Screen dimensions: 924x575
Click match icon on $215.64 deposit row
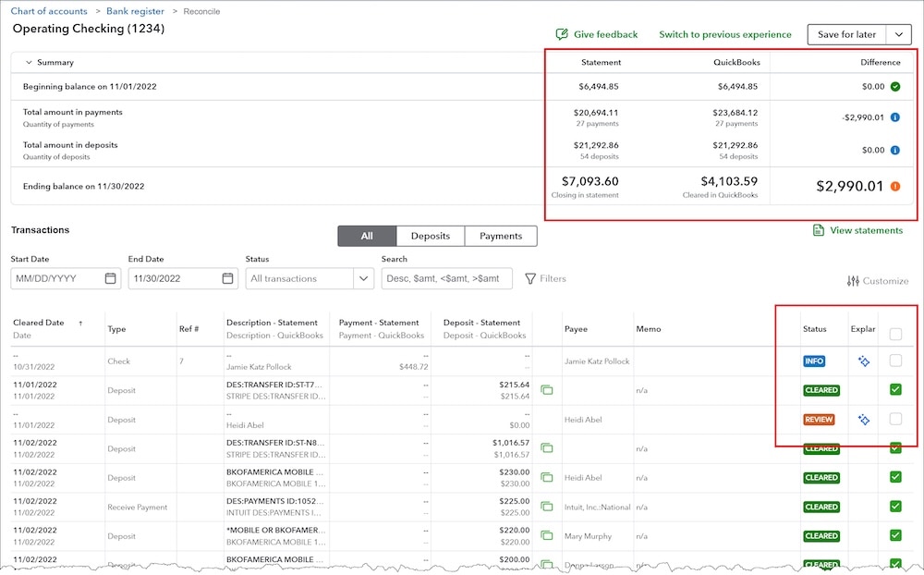[547, 390]
